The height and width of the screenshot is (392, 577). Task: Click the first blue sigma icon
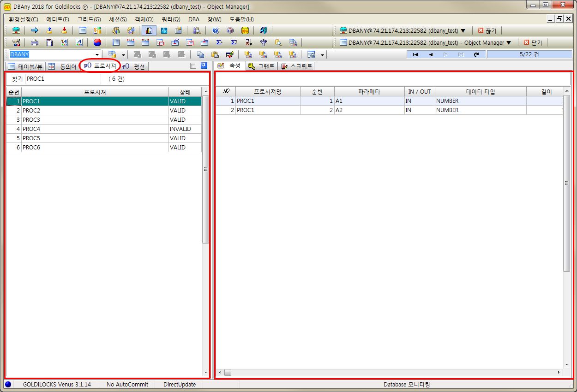[x=219, y=42]
